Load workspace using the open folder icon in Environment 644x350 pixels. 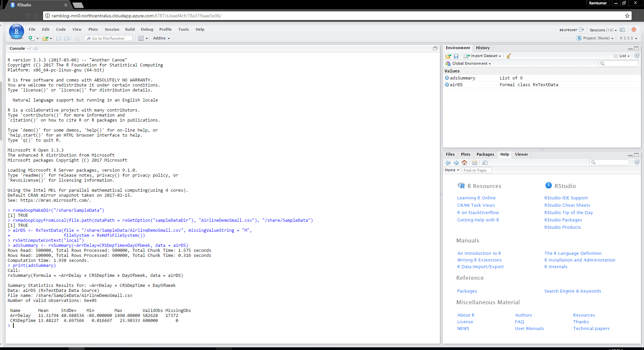click(448, 56)
